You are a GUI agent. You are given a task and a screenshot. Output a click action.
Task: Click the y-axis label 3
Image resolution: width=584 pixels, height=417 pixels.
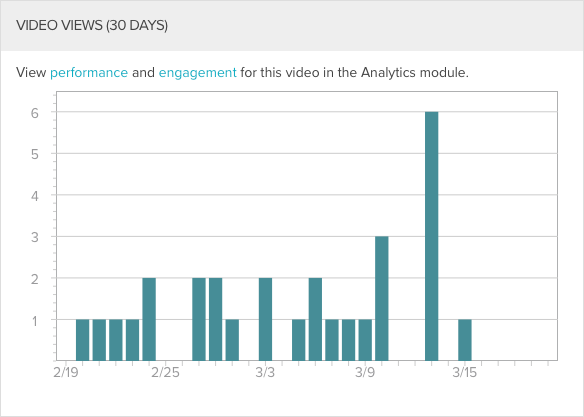tap(35, 237)
